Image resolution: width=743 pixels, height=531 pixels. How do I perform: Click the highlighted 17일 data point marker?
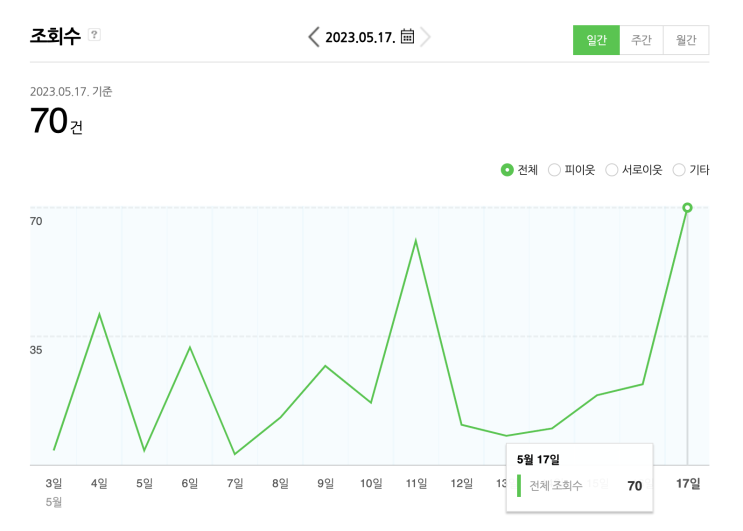688,207
